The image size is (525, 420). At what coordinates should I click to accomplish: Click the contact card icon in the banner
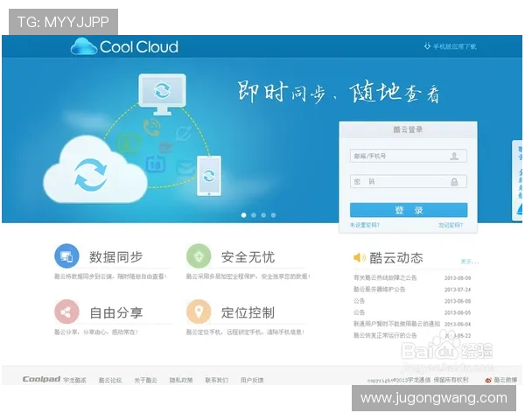(x=129, y=143)
